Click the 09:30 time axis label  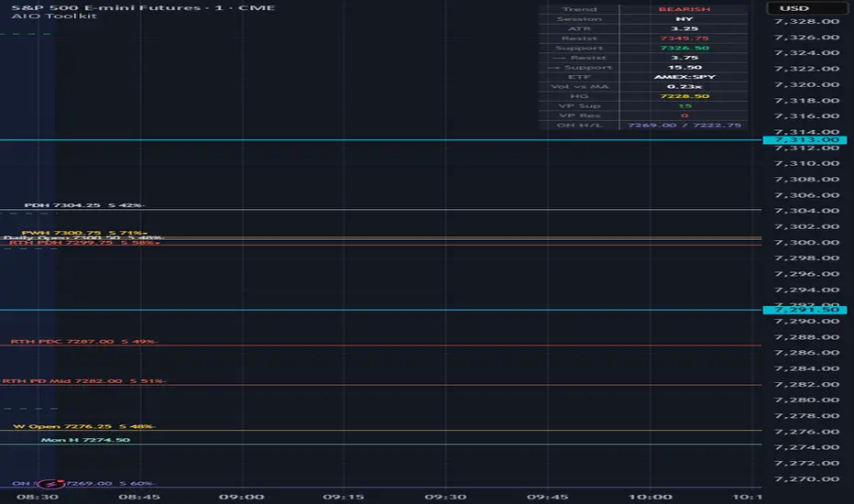pyautogui.click(x=445, y=497)
